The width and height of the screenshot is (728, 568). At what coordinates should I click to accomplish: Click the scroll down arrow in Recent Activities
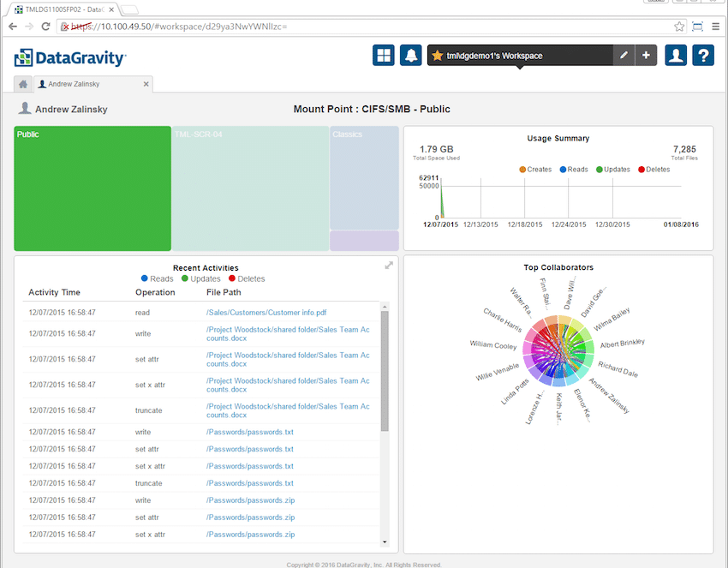click(x=385, y=542)
